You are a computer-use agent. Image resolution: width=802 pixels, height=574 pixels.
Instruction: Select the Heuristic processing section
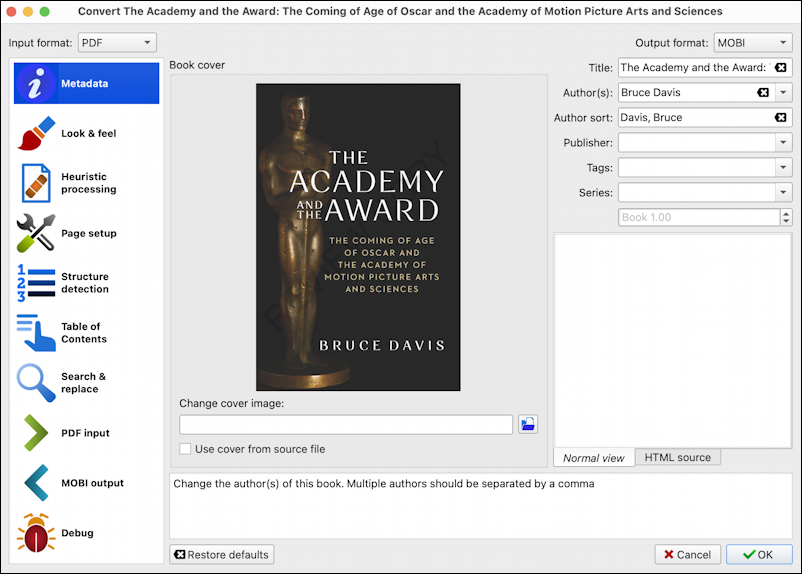click(87, 183)
